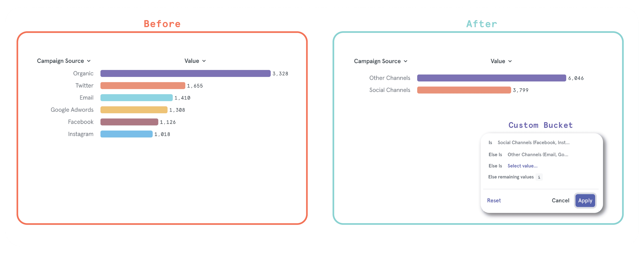Click the yellow Google Adwords bar

pyautogui.click(x=134, y=110)
